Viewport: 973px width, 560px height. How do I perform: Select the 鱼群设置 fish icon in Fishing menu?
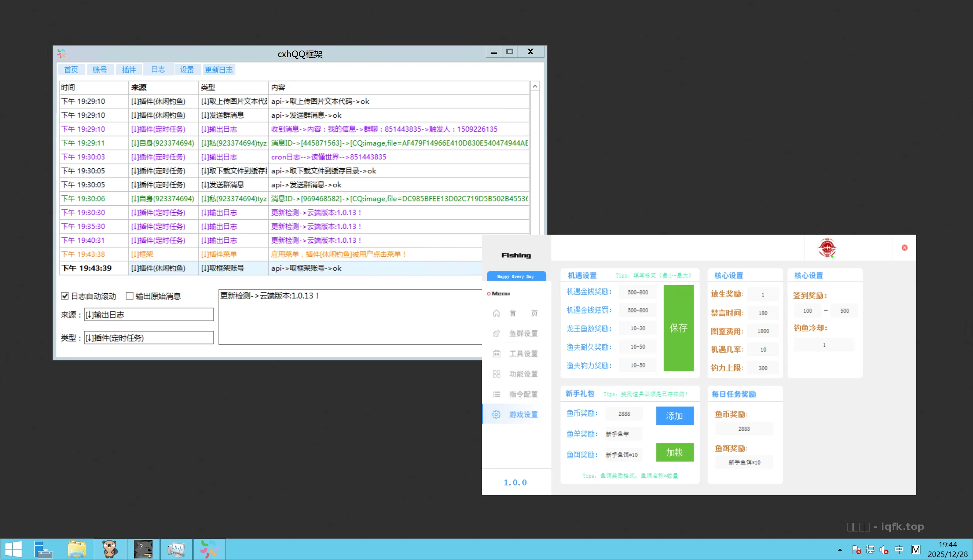click(x=497, y=333)
